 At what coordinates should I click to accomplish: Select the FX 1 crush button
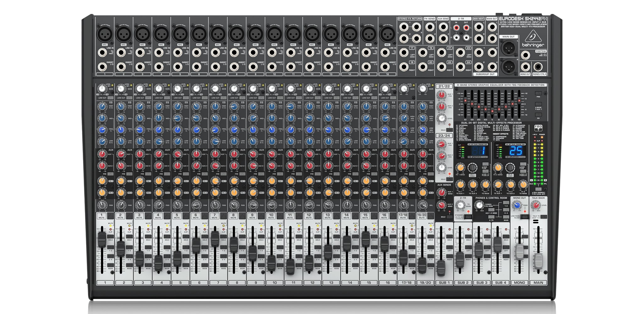[x=472, y=176]
